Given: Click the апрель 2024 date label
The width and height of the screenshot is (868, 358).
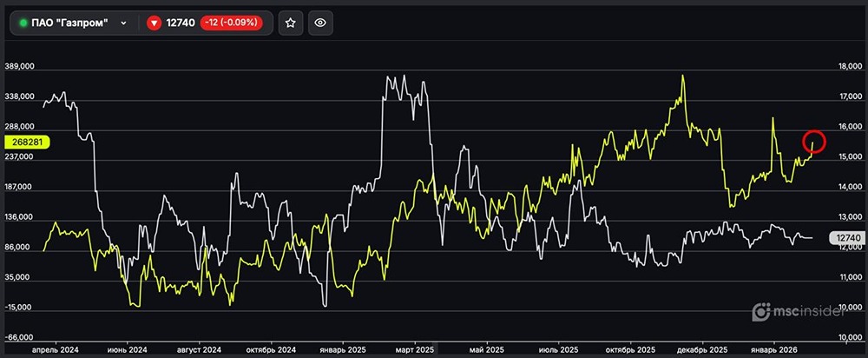Looking at the screenshot, I should click(x=56, y=350).
